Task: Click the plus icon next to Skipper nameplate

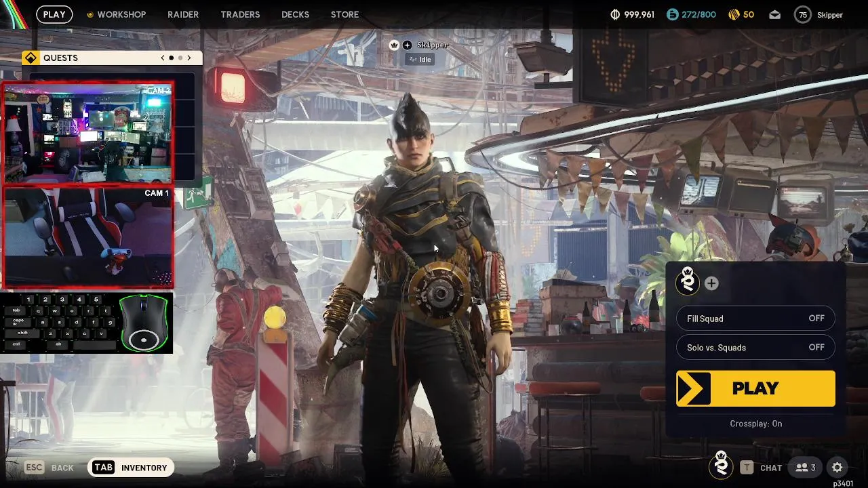Action: point(407,45)
